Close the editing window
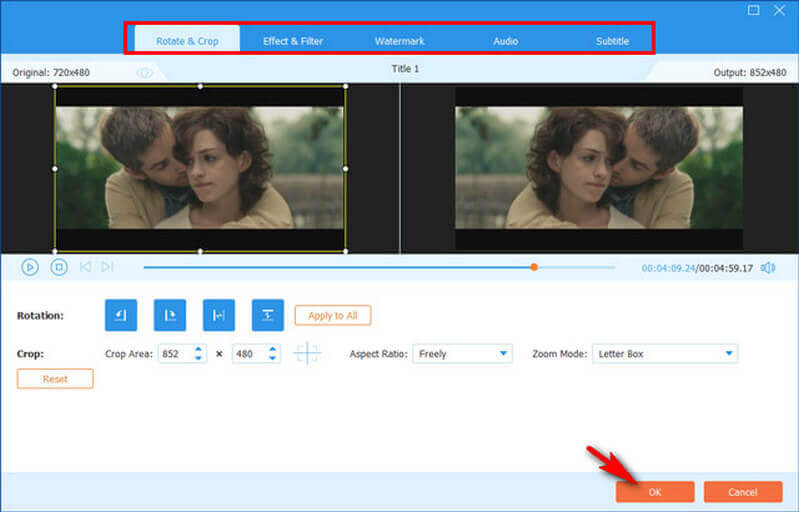This screenshot has height=512, width=799. (x=779, y=10)
